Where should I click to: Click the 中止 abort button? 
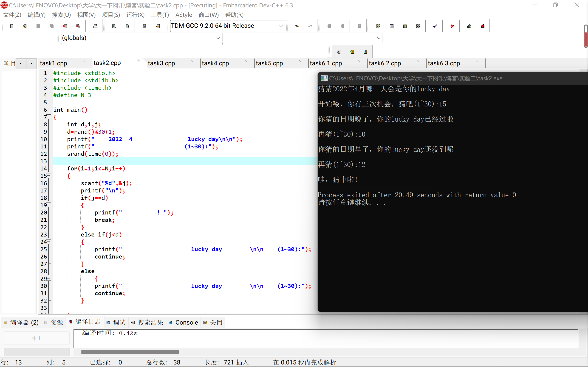37,338
